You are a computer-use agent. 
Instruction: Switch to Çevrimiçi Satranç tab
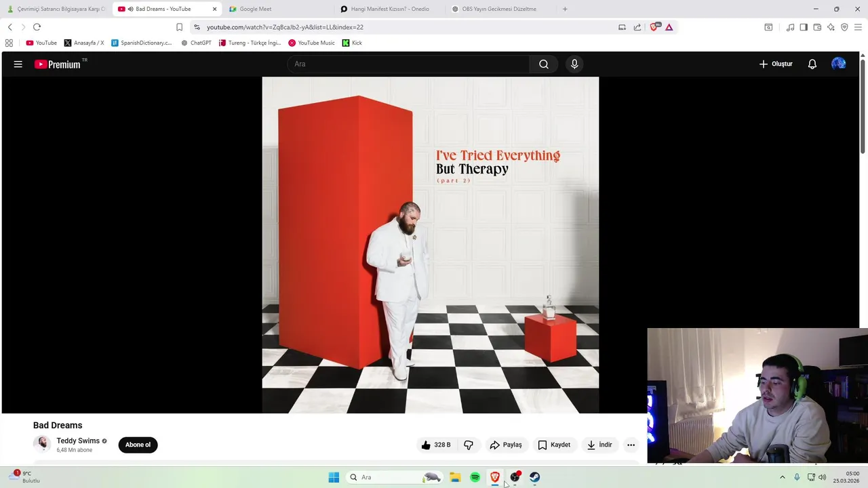(x=56, y=9)
